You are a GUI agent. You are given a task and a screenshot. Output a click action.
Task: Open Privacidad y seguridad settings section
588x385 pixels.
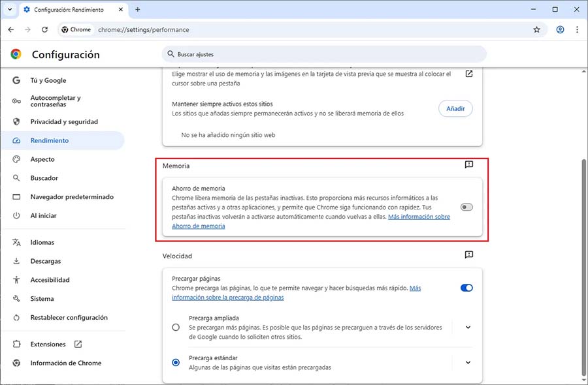[63, 122]
